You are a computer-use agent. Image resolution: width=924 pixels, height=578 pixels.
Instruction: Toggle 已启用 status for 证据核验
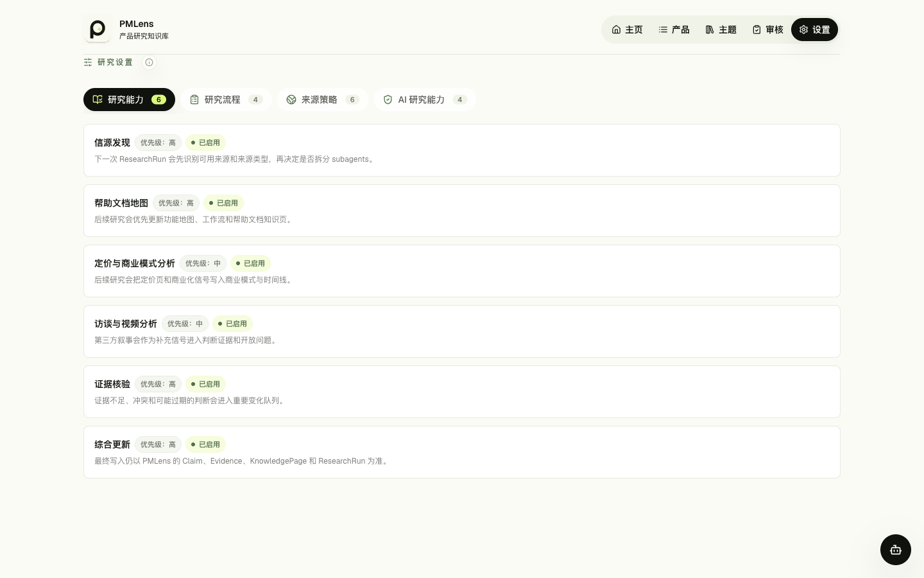[205, 384]
